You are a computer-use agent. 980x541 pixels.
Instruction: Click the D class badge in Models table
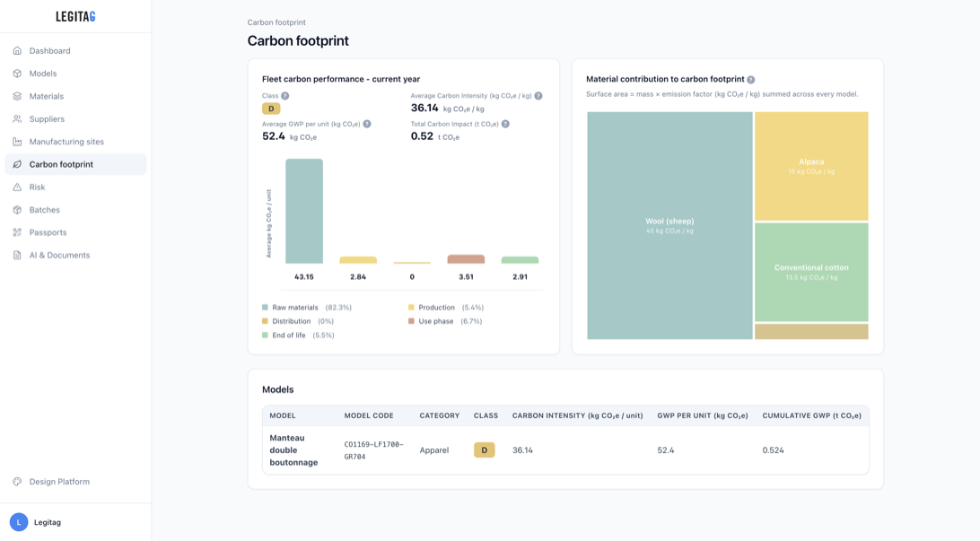(x=485, y=449)
